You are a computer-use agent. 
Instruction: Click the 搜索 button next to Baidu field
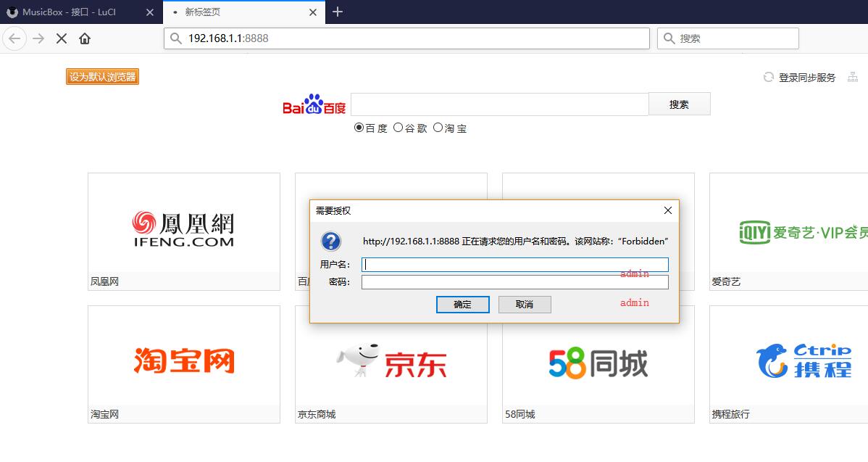click(x=679, y=104)
